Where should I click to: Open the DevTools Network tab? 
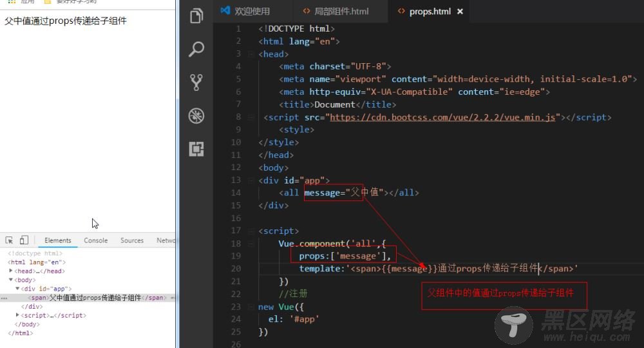point(166,240)
